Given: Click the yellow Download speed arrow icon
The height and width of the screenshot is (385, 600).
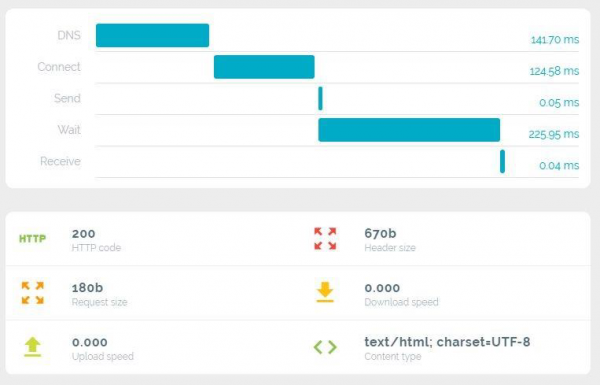Looking at the screenshot, I should coord(325,292).
